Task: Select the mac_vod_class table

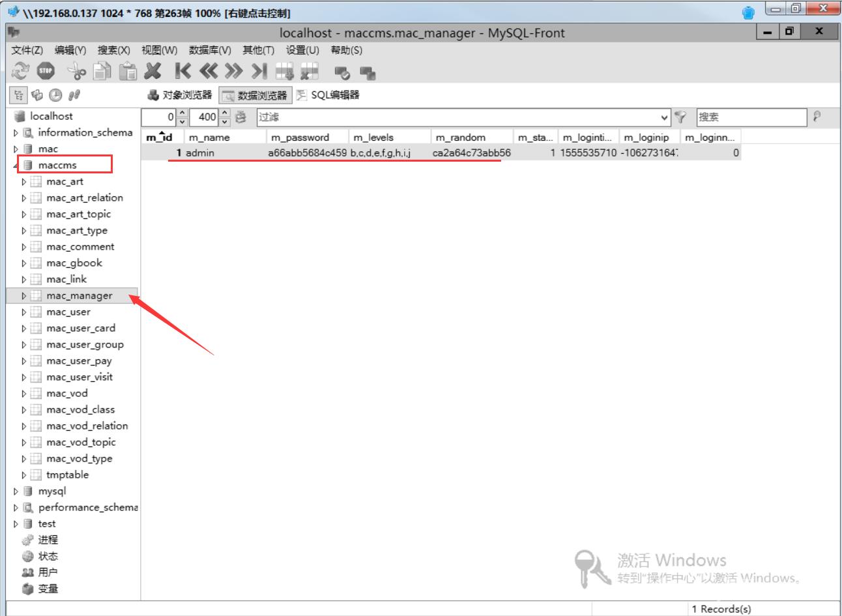Action: tap(81, 409)
